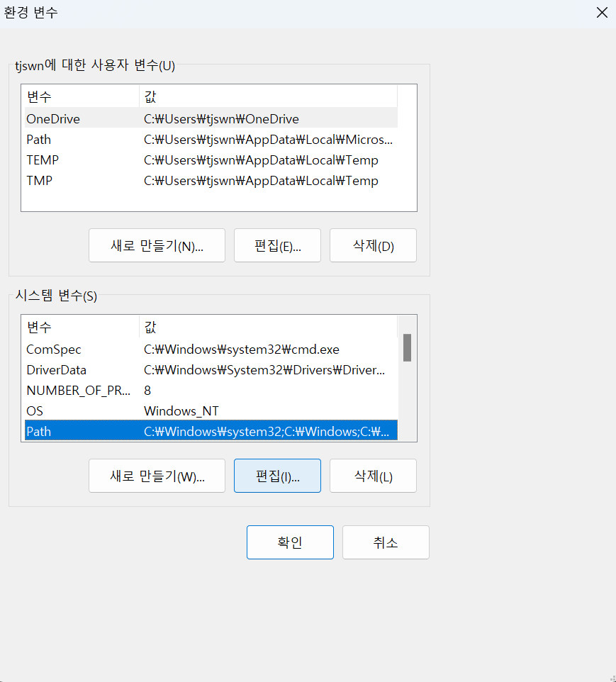616x682 pixels.
Task: Click the system variables scrollbar thumb
Action: click(407, 347)
